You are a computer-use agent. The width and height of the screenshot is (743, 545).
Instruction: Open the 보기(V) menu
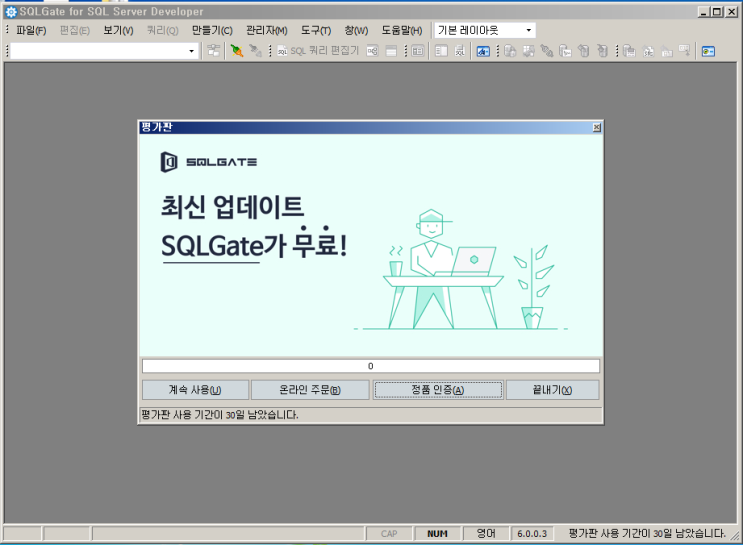(118, 31)
